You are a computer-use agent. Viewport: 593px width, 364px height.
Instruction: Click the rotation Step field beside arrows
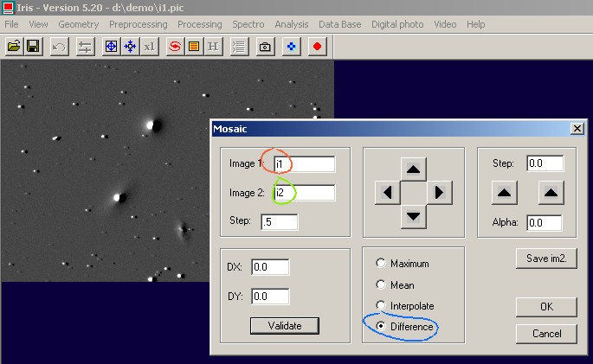tap(545, 163)
